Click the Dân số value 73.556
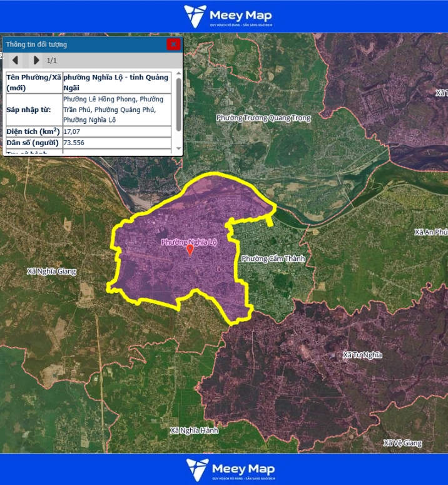Viewport: 448px width, 485px height. click(x=74, y=143)
